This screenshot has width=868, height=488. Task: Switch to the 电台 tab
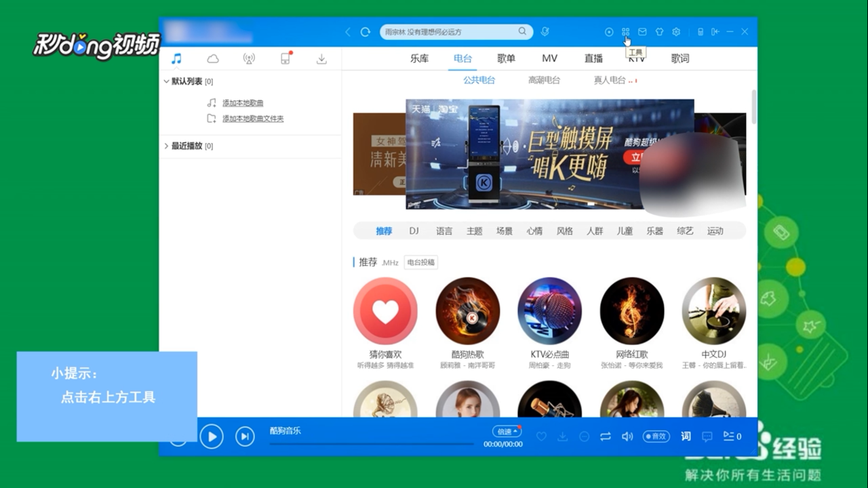pyautogui.click(x=462, y=59)
